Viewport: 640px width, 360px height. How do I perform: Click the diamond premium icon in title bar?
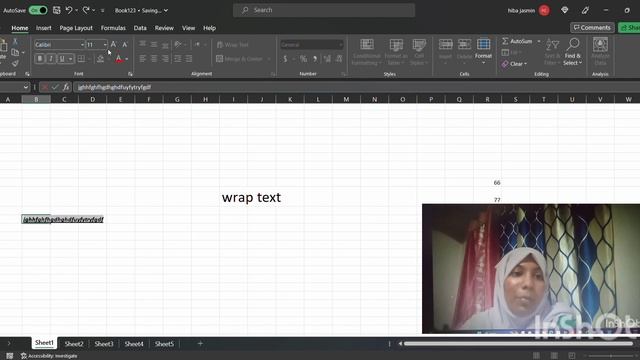point(564,10)
